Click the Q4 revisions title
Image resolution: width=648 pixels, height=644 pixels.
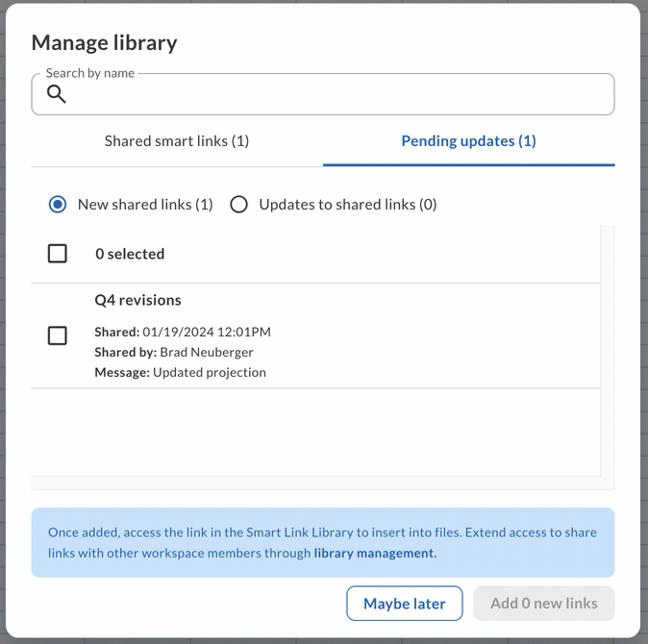(138, 300)
